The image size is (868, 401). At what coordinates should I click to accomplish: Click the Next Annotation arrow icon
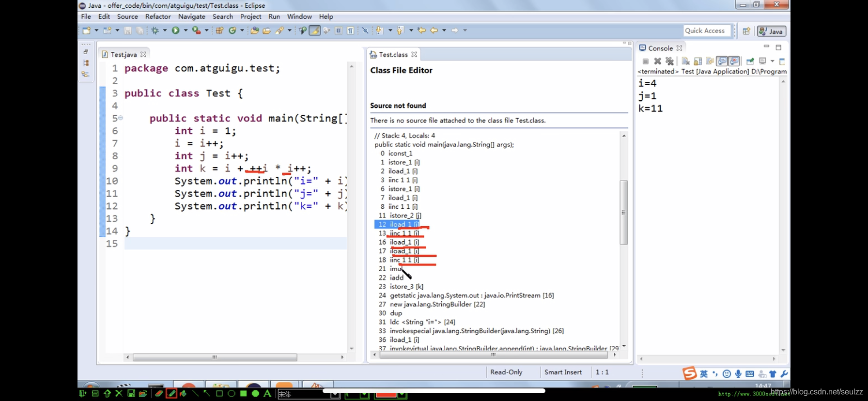tap(379, 31)
